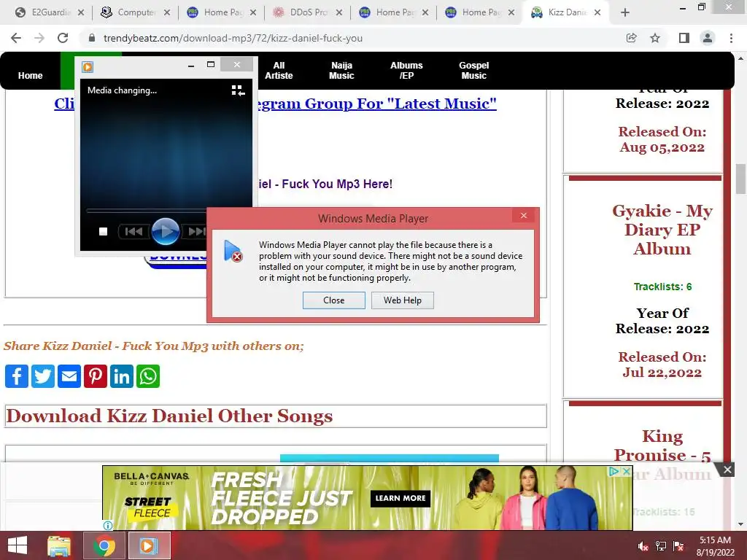The height and width of the screenshot is (560, 747).
Task: Open Chrome three-dot menu
Action: 731,38
